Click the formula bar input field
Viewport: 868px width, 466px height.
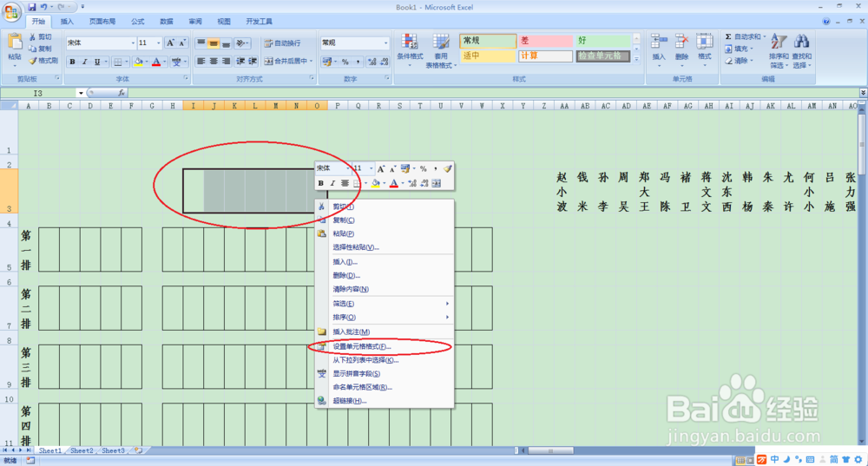tap(493, 93)
